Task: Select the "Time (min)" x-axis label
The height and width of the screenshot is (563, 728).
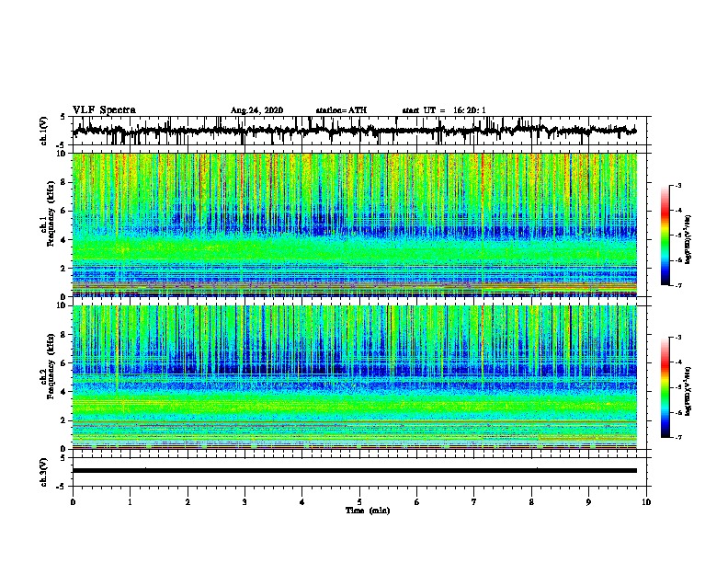Action: [x=368, y=511]
